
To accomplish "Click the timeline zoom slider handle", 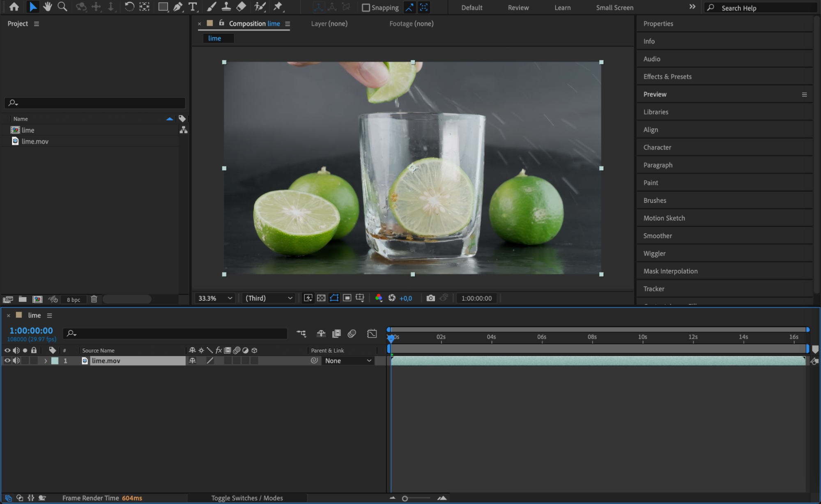I will [405, 498].
